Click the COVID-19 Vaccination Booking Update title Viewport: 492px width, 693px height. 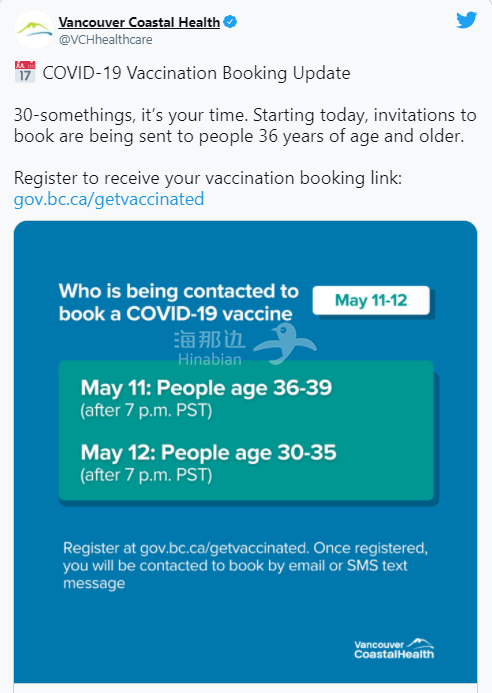point(196,73)
